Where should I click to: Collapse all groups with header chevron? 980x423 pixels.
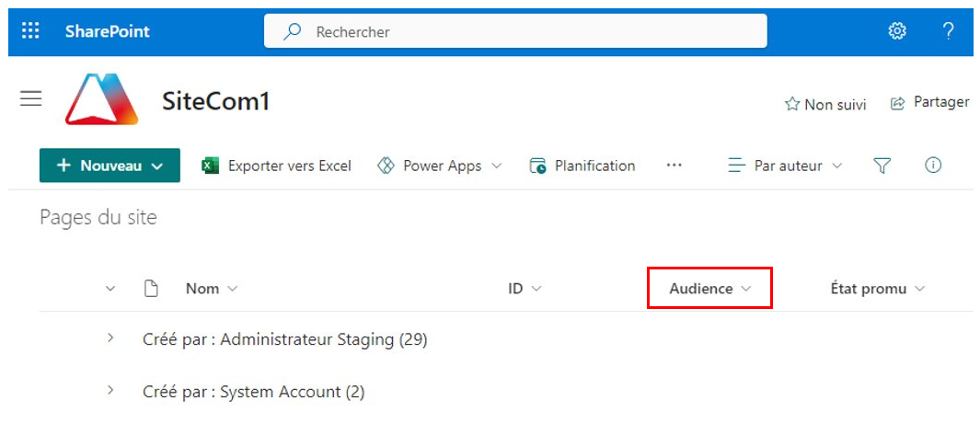[110, 289]
